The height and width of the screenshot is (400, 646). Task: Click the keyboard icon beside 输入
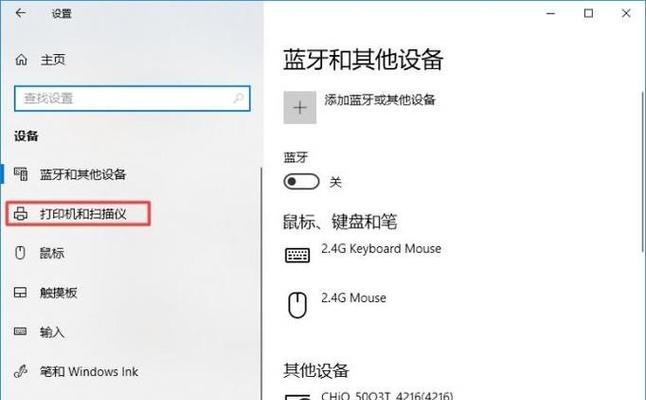(20, 331)
